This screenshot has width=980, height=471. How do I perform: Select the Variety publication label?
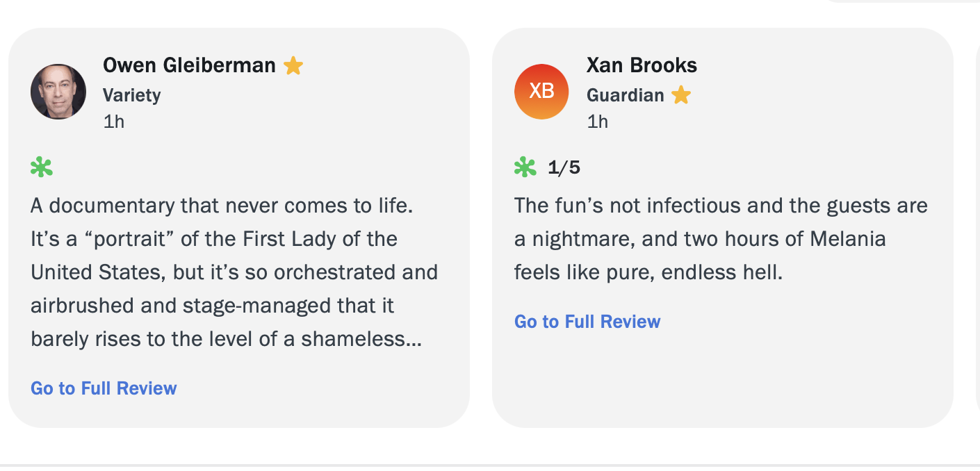click(132, 94)
